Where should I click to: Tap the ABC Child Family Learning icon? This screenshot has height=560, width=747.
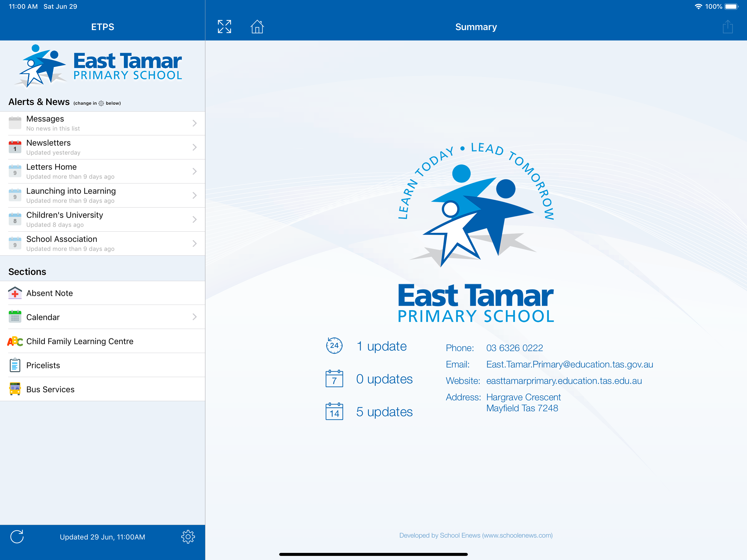tap(15, 341)
